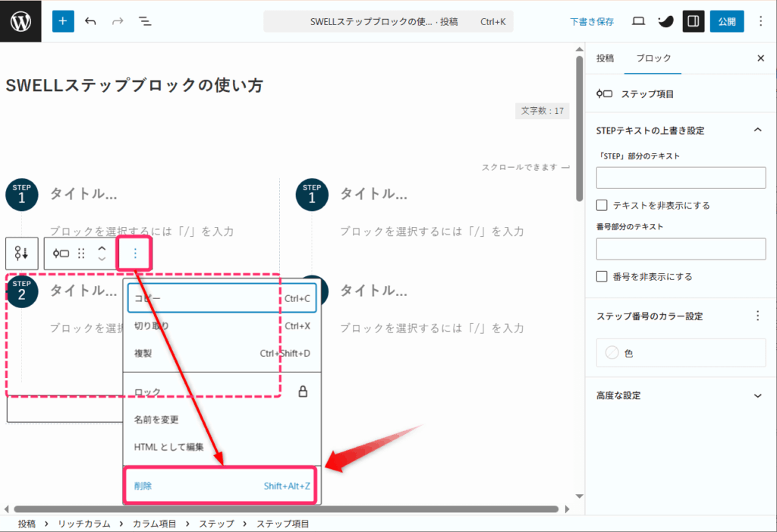The width and height of the screenshot is (777, 532).
Task: Click the preview device laptop icon
Action: 638,21
